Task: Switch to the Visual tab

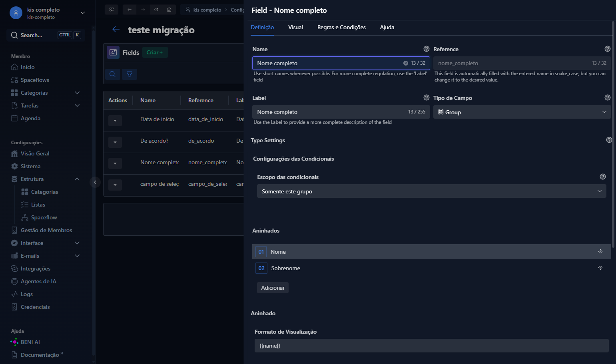Action: (x=295, y=27)
